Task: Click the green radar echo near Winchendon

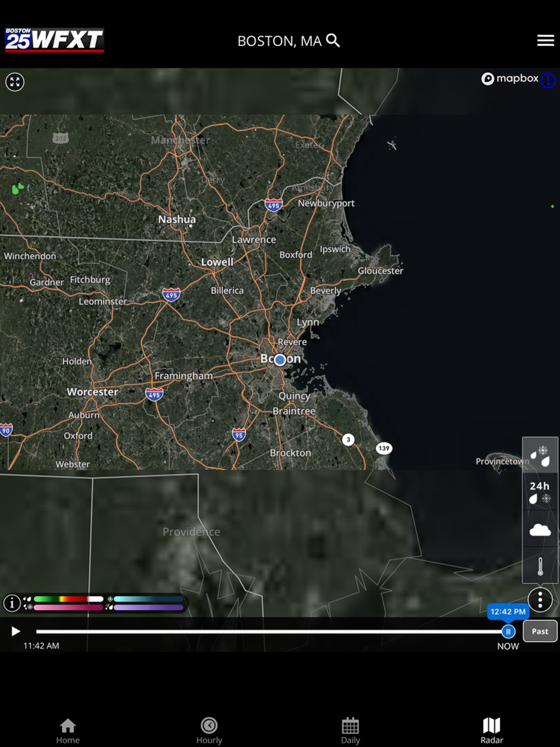Action: click(x=18, y=188)
